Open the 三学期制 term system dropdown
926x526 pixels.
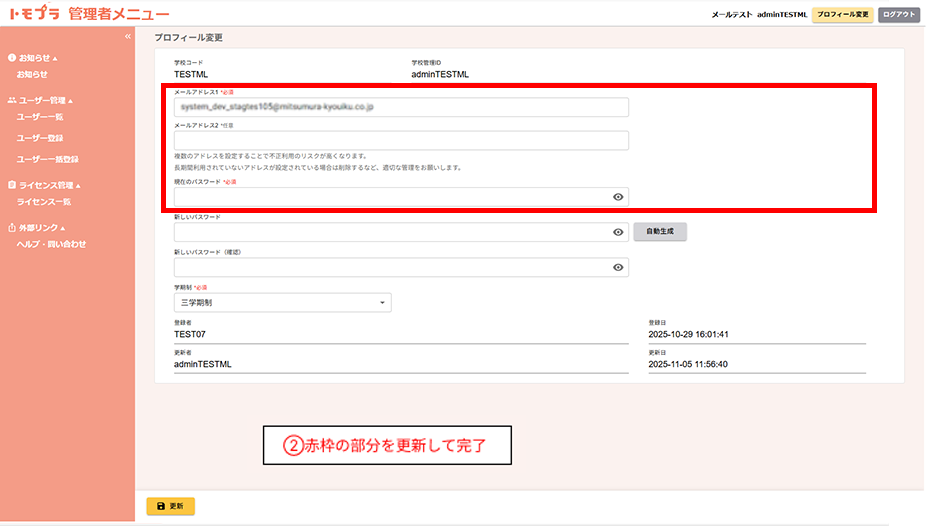[x=282, y=302]
